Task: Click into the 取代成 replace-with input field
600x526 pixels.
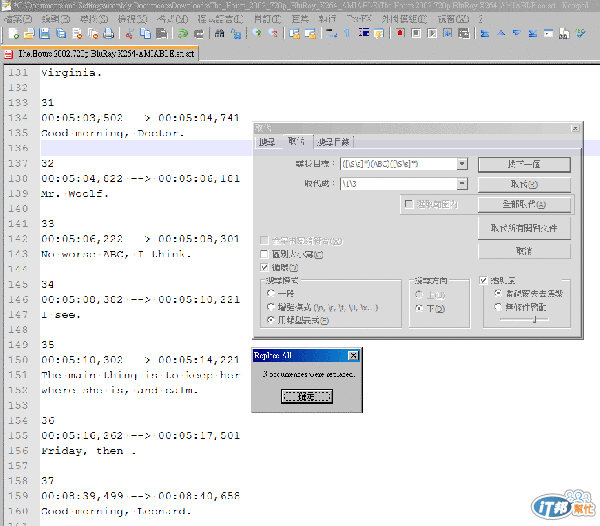Action: pyautogui.click(x=399, y=184)
